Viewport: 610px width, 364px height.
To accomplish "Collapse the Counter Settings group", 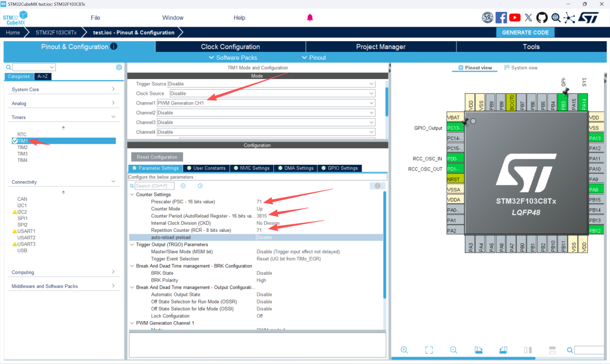I will coord(132,195).
